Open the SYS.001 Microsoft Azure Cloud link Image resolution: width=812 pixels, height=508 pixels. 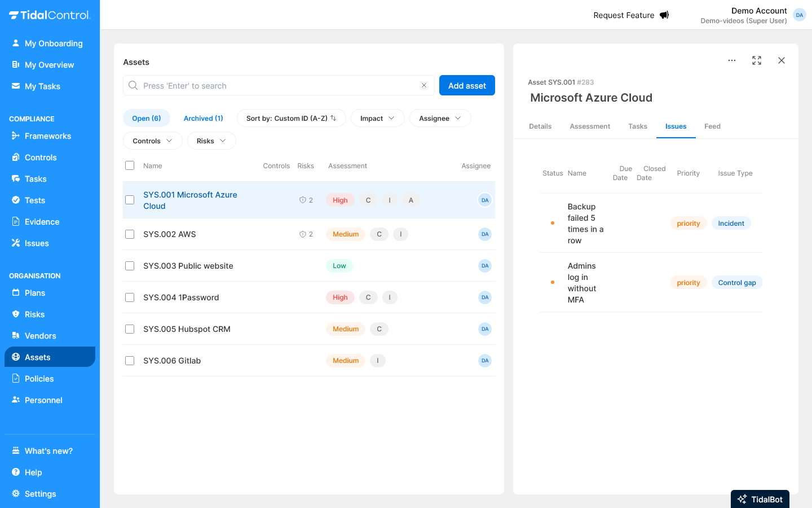(x=190, y=200)
